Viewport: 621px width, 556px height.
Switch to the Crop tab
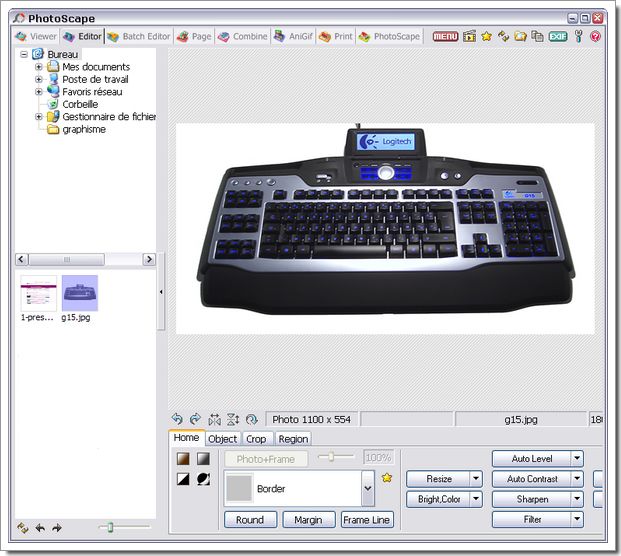point(256,439)
